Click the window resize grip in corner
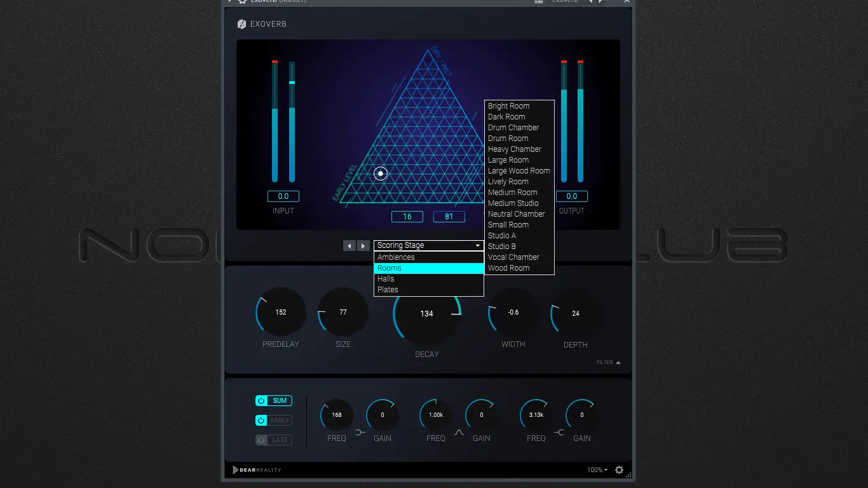Image resolution: width=868 pixels, height=488 pixels. (628, 474)
